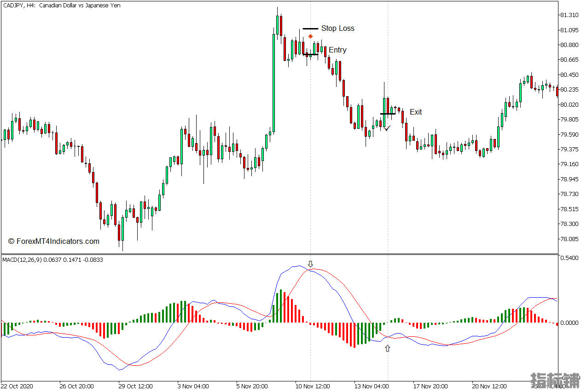
Task: Click the 78.945 price level
Action: coord(570,179)
